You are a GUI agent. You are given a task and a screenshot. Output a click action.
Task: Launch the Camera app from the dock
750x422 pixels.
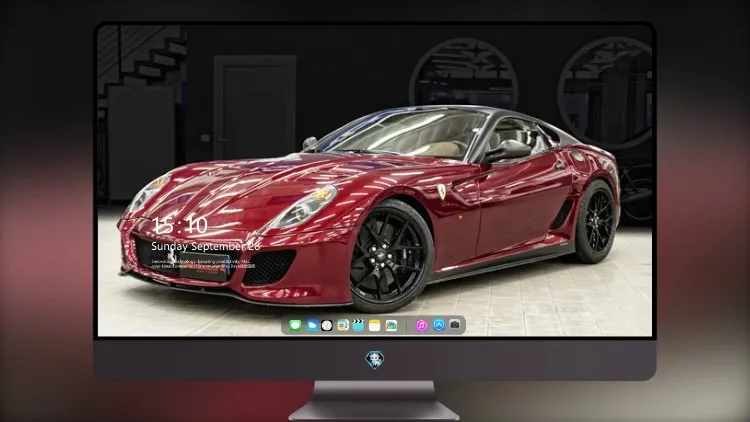coord(455,325)
